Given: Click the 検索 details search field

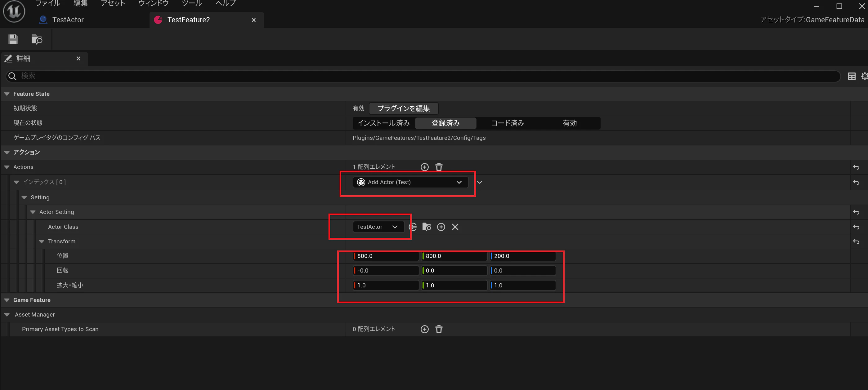Looking at the screenshot, I should pos(423,76).
